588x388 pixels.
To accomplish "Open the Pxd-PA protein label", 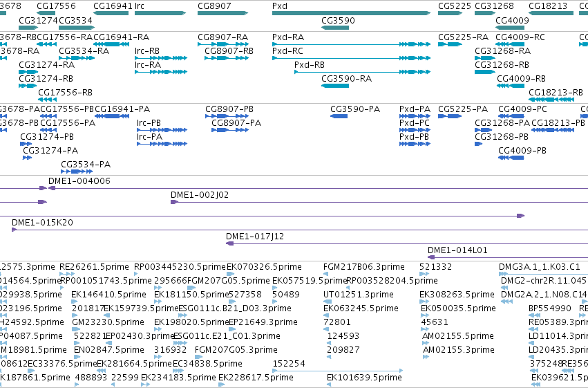I will click(x=415, y=109).
